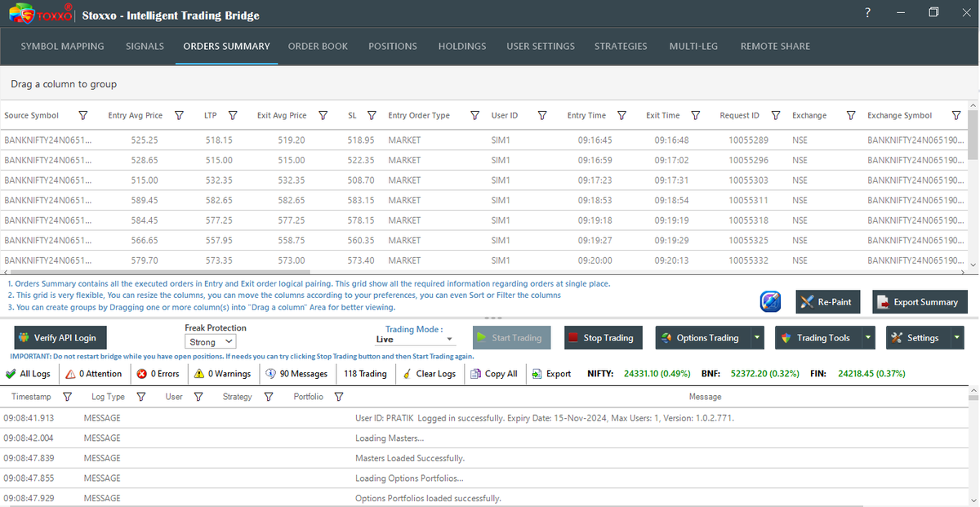This screenshot has width=980, height=507.
Task: Filter the Source Symbol column
Action: click(x=82, y=116)
